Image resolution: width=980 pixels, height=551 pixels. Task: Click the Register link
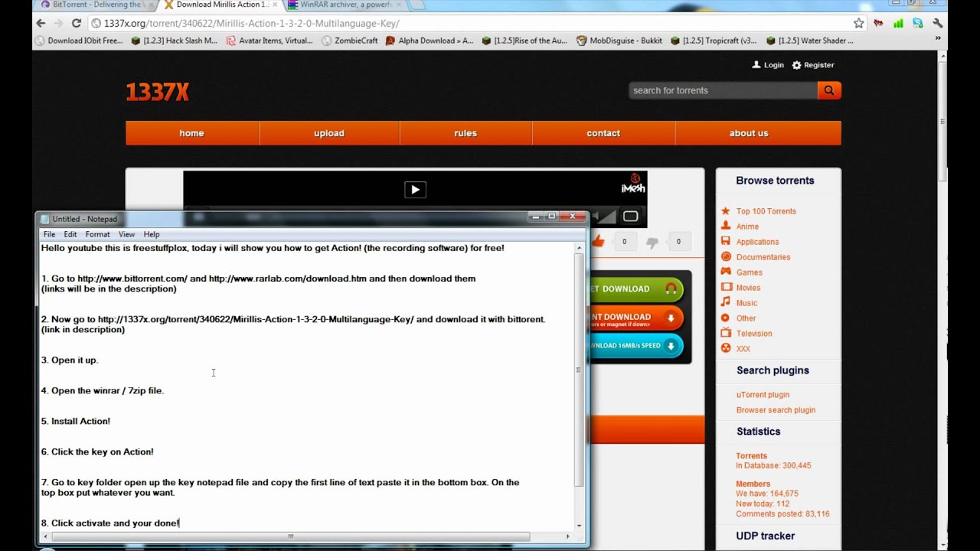tap(818, 65)
